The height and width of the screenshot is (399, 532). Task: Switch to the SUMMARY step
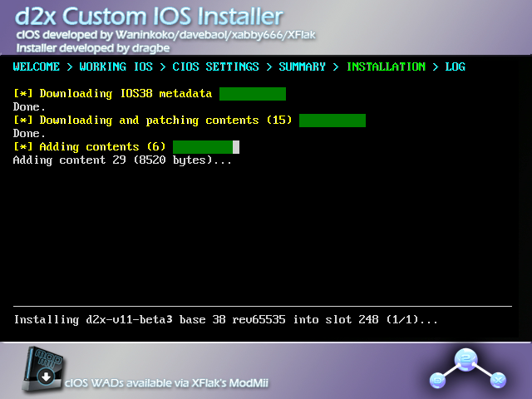302,66
